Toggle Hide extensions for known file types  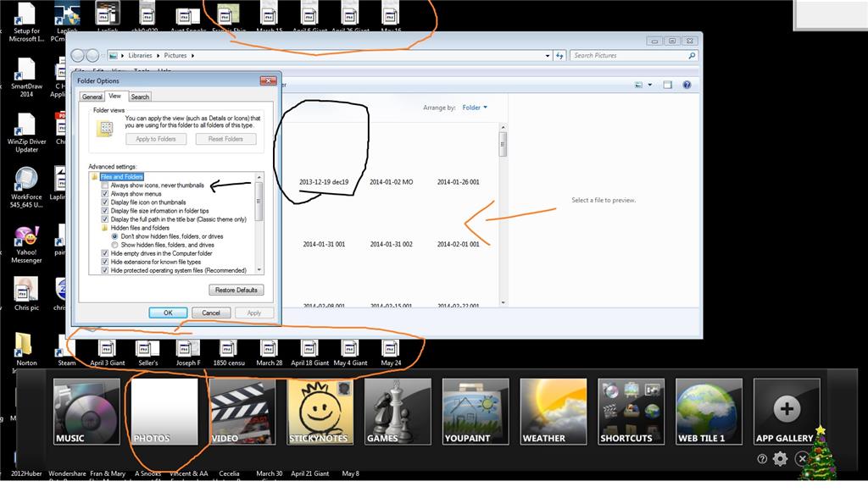point(104,262)
